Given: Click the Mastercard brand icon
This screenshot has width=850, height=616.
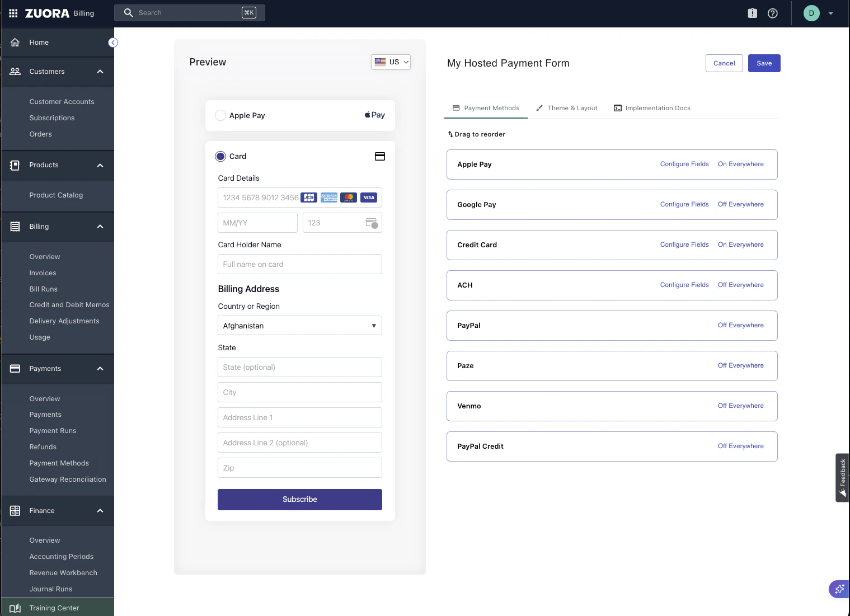Looking at the screenshot, I should tap(349, 198).
